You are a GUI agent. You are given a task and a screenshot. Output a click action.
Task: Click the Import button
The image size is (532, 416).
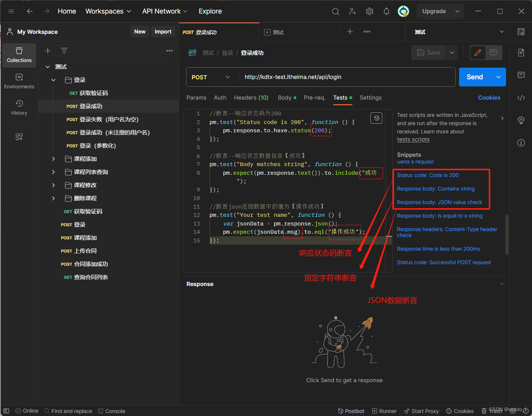coord(163,32)
